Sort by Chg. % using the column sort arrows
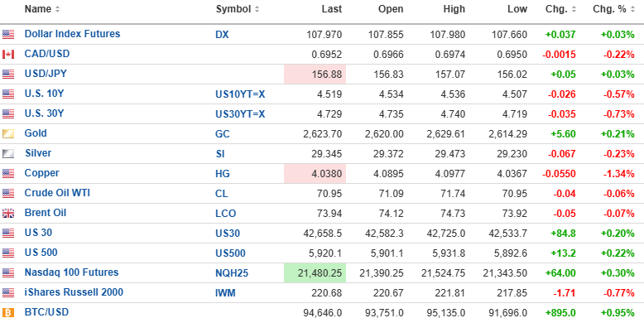The image size is (644, 318). pyautogui.click(x=632, y=9)
